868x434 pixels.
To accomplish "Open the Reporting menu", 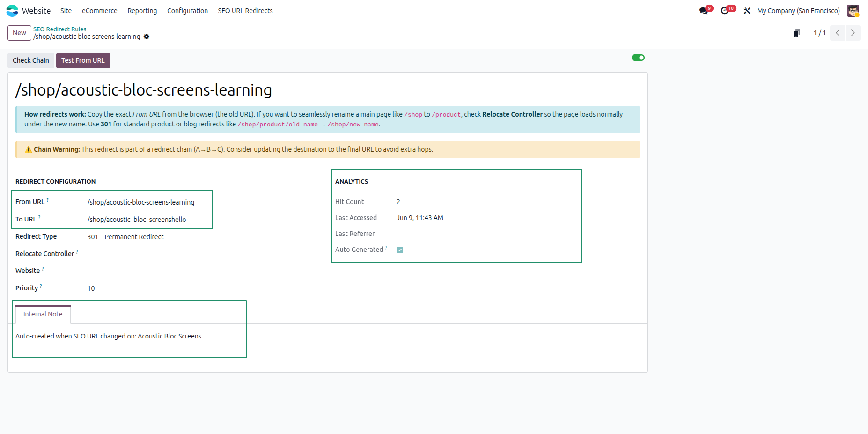I will (142, 11).
